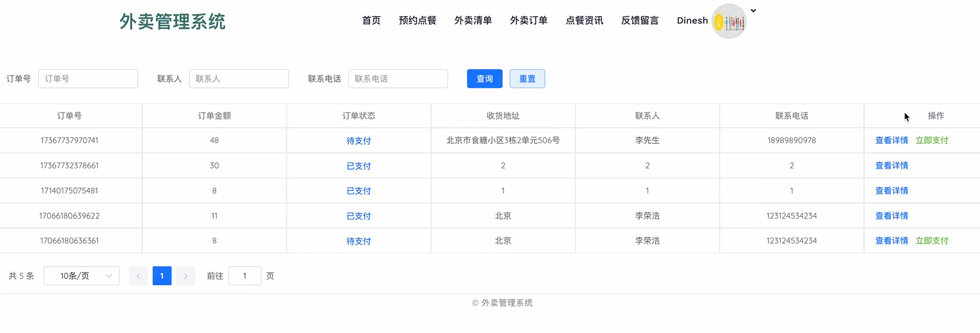
Task: Expand the user menu chevron beside avatar
Action: pyautogui.click(x=753, y=10)
